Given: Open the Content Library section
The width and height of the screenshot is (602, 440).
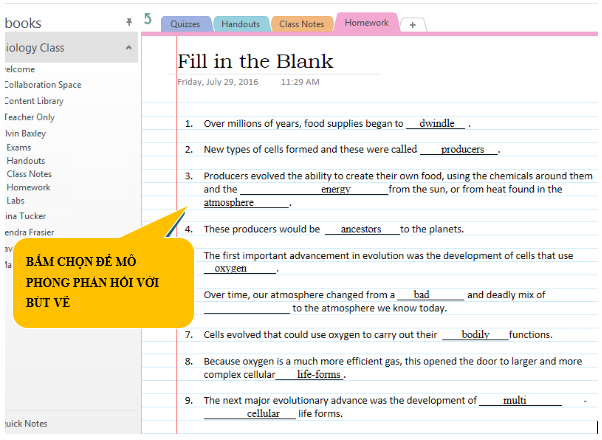Looking at the screenshot, I should (x=33, y=101).
